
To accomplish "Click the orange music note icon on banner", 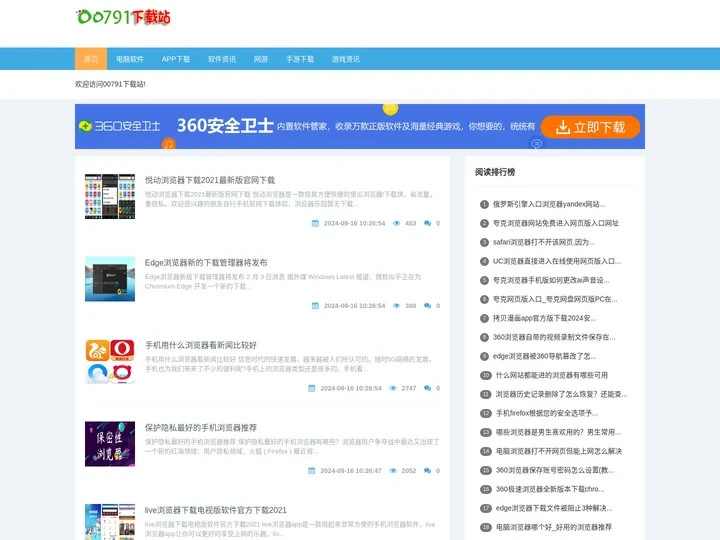I will (x=169, y=144).
